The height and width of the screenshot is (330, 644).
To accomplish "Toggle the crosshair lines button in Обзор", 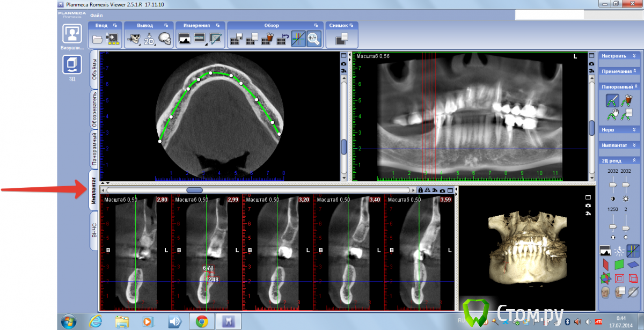I will point(298,39).
